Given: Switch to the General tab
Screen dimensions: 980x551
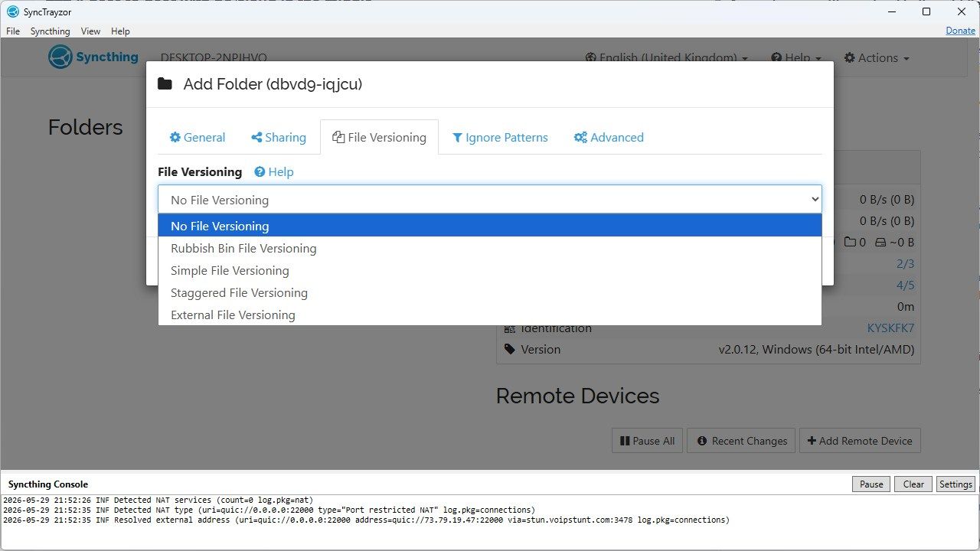Looking at the screenshot, I should [197, 138].
